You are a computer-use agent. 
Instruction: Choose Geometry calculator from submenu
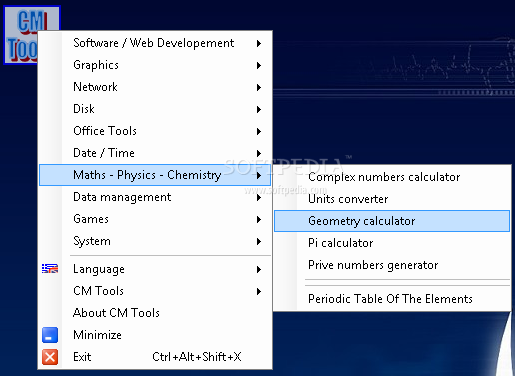tap(392, 221)
